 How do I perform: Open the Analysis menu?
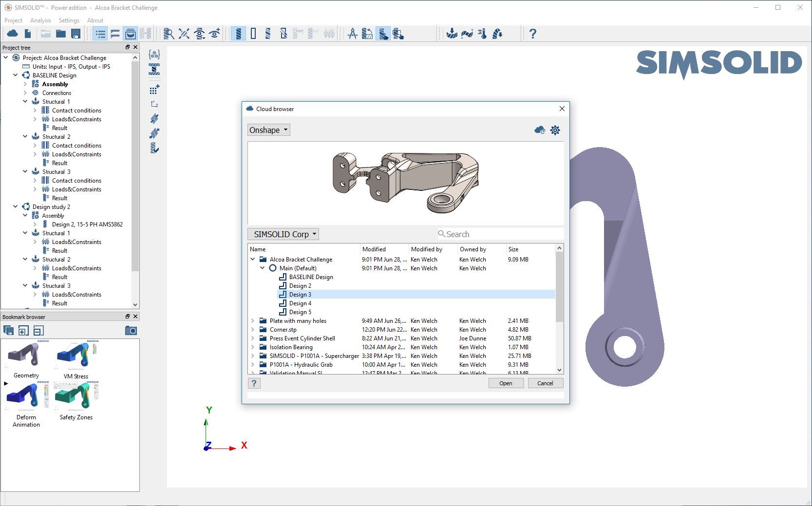click(x=40, y=20)
